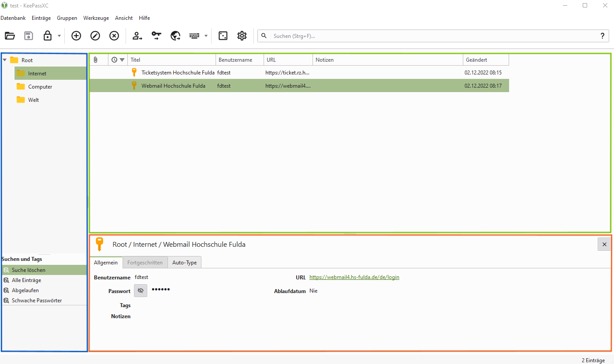Image resolution: width=614 pixels, height=364 pixels.
Task: Click the delete entry icon
Action: (114, 36)
